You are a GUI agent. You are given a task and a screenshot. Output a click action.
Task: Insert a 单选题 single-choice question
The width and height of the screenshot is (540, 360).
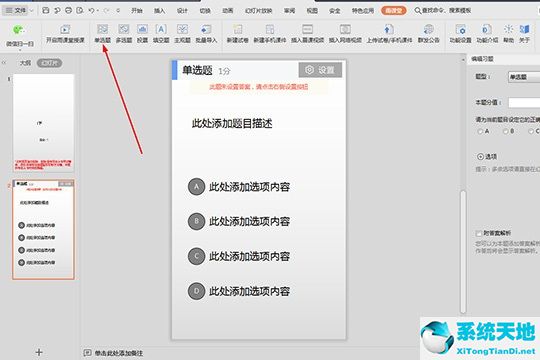(x=102, y=34)
